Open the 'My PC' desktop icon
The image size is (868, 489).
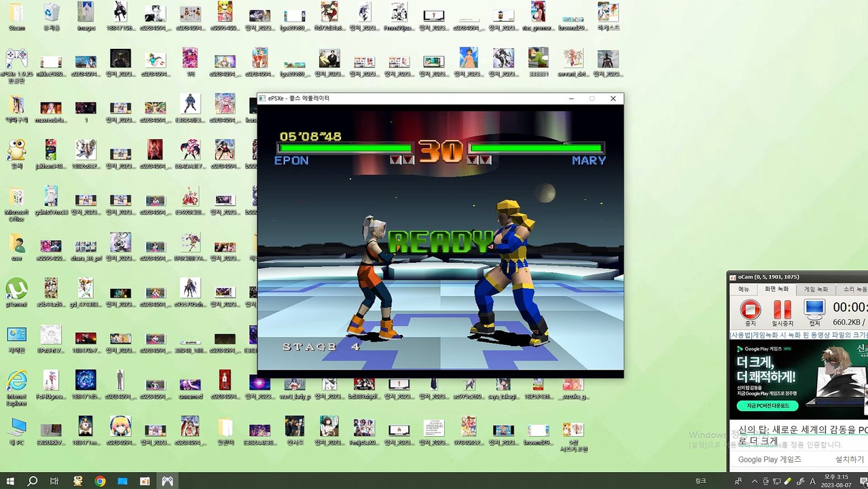click(16, 432)
